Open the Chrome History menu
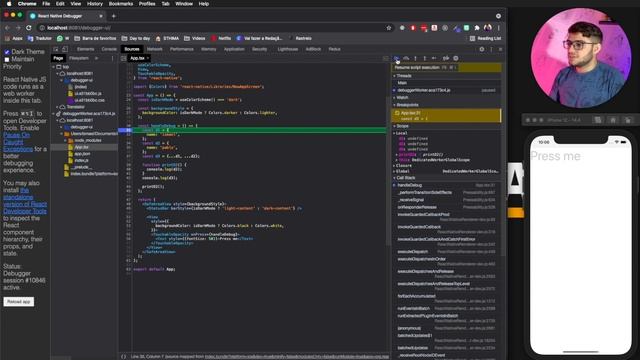Viewport: 640px width, 360px height. click(x=95, y=4)
